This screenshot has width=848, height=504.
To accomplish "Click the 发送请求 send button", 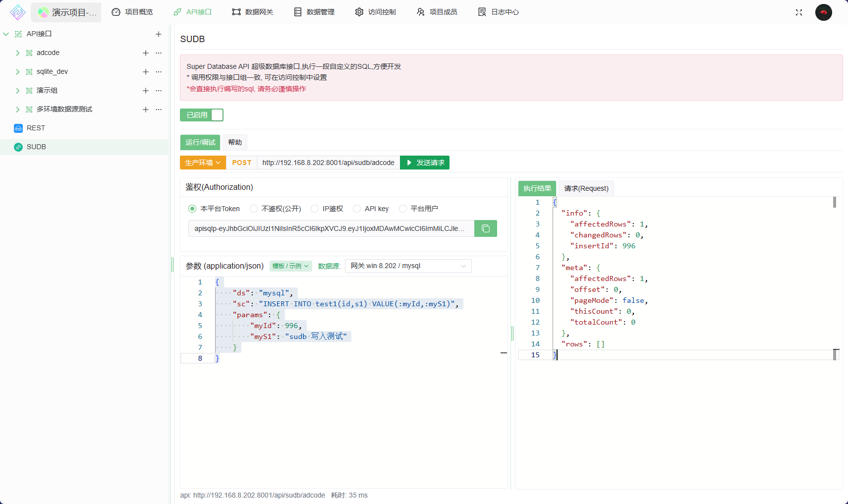I will click(425, 163).
